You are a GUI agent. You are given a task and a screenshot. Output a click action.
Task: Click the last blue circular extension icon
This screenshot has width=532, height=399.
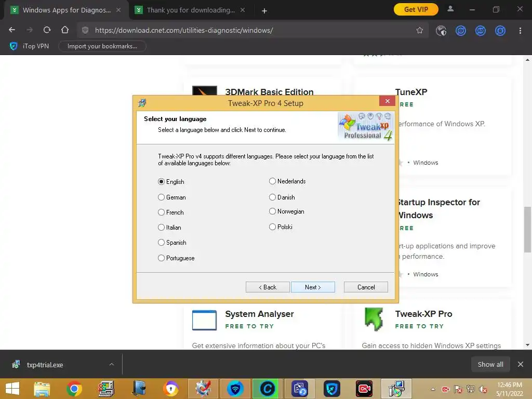click(500, 31)
